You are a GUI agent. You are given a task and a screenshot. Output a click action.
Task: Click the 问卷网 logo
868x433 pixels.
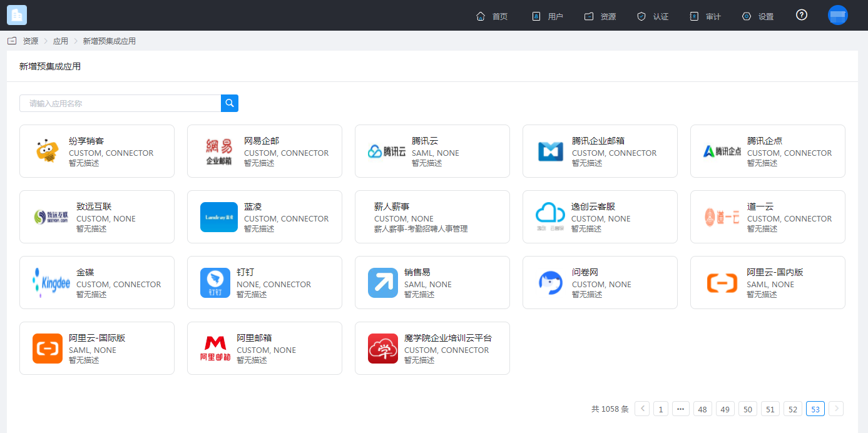551,283
